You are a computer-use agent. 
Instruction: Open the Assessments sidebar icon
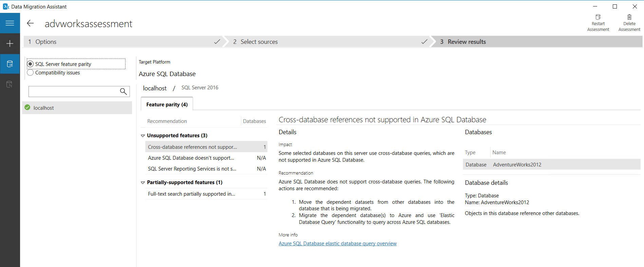(10, 64)
